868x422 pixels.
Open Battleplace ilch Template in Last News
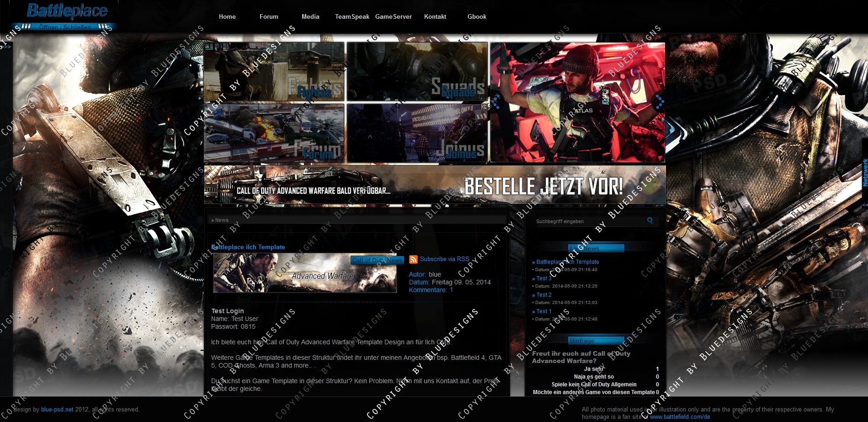(567, 262)
